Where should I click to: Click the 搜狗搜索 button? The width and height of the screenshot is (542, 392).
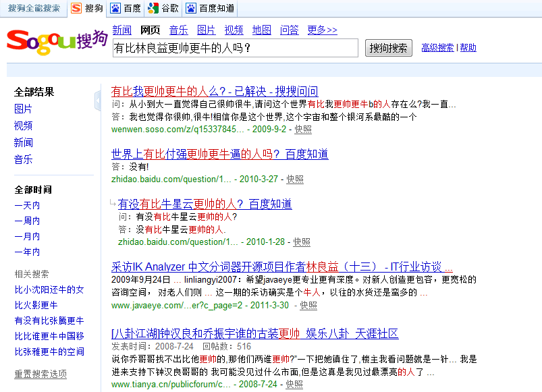pyautogui.click(x=389, y=48)
